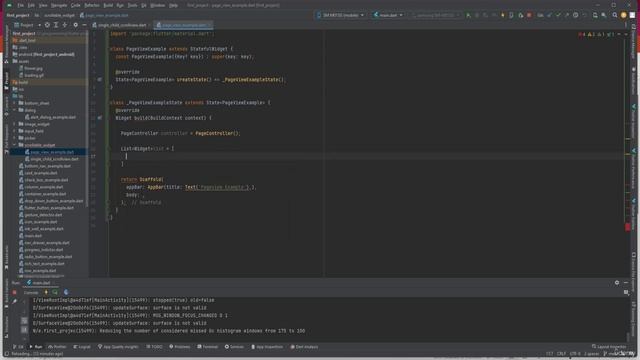Open the samsung SM-M315S device dropdown

point(436,15)
